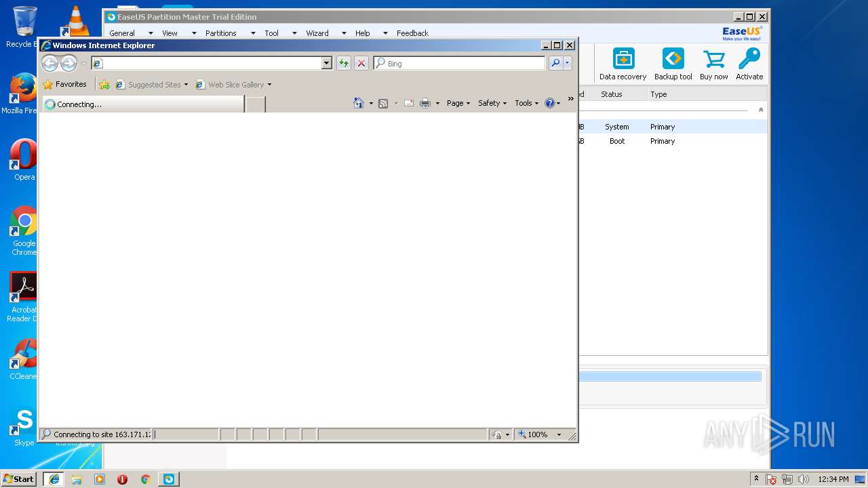
Task: Click the IE Back navigation button
Action: 50,63
